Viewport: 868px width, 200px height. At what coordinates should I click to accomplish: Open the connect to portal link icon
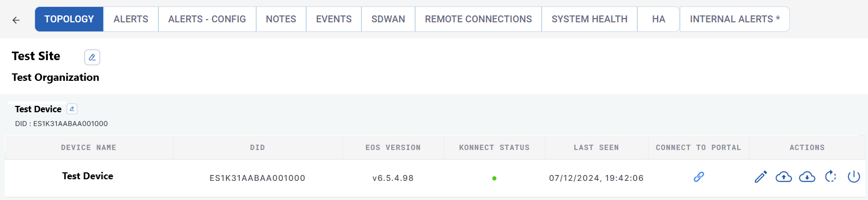point(699,177)
